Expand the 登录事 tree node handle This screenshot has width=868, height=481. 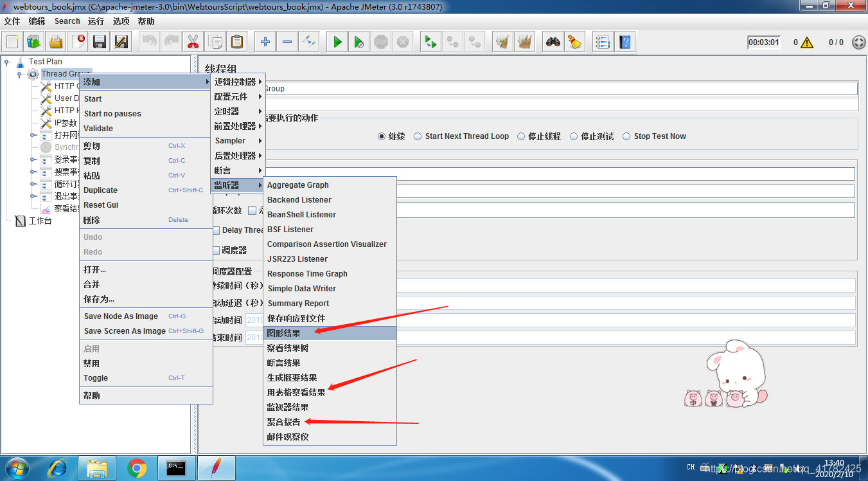(x=32, y=159)
